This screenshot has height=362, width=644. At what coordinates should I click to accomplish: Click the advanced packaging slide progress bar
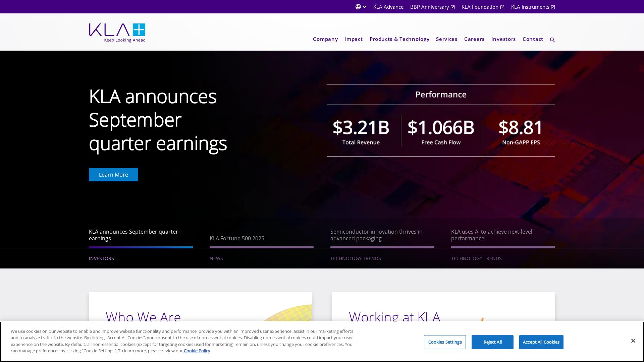(382, 247)
